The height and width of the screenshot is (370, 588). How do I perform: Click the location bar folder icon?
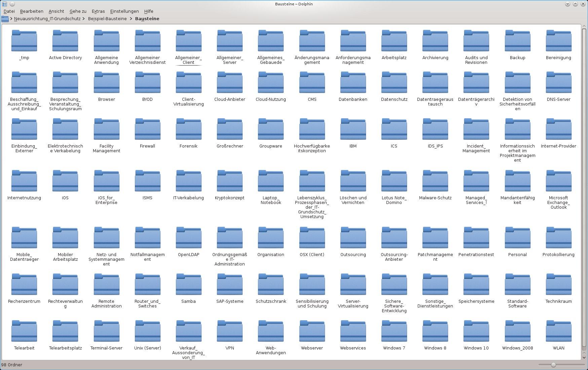(5, 19)
